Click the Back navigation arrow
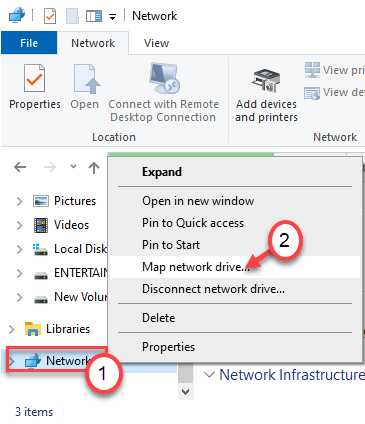This screenshot has width=365, height=424. 20,167
